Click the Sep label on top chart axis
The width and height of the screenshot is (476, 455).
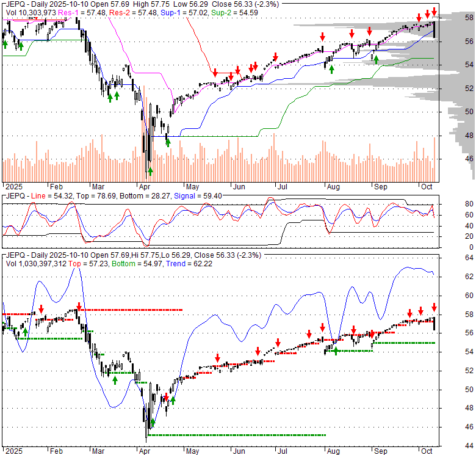click(x=381, y=187)
